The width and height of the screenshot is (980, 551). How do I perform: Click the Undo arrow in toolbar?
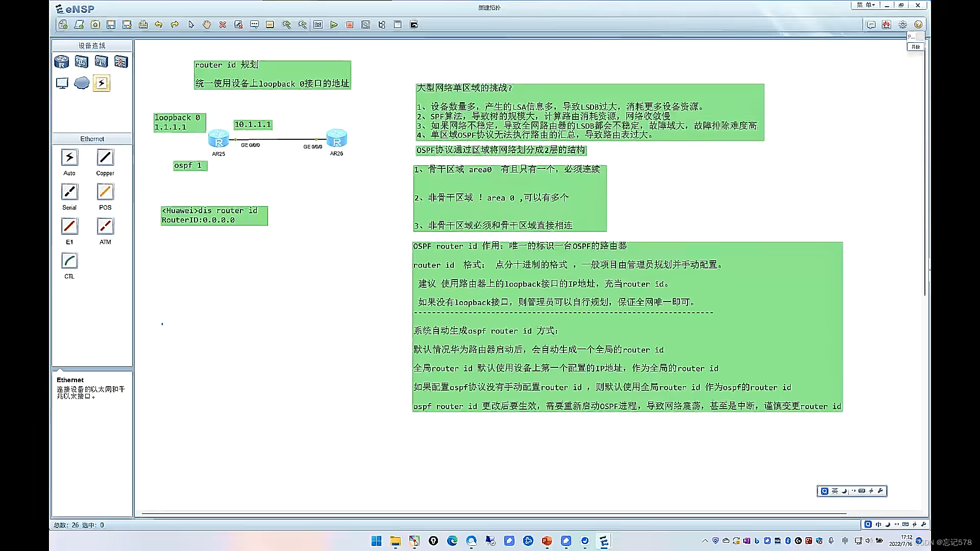tap(159, 24)
